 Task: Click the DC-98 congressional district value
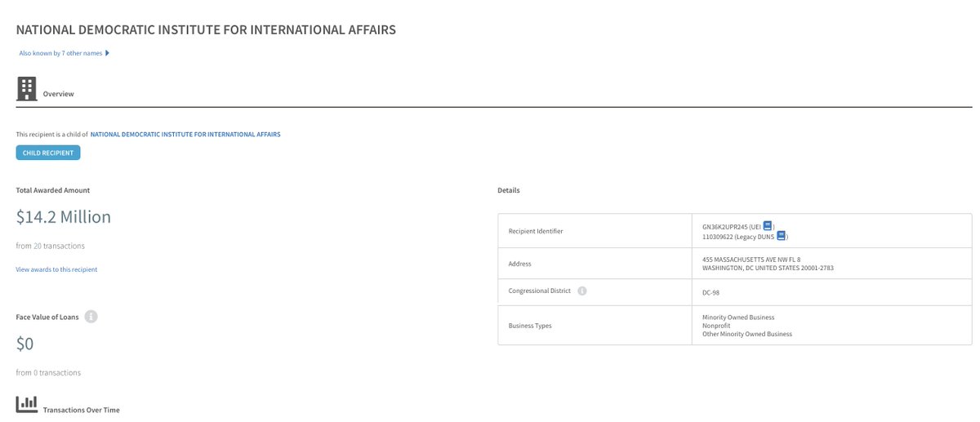point(710,292)
